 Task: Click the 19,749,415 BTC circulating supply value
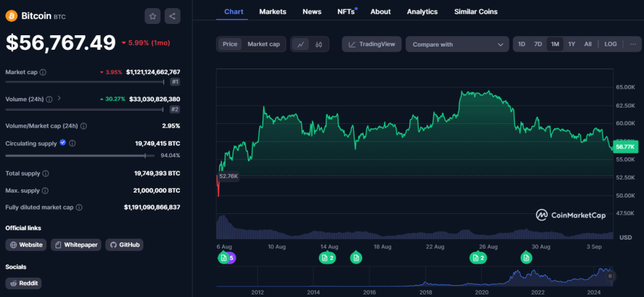(157, 143)
